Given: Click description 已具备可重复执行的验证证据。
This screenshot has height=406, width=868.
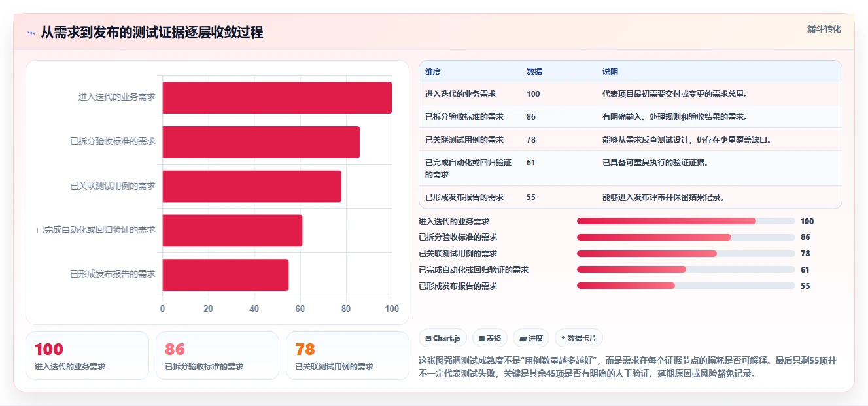Looking at the screenshot, I should (655, 163).
